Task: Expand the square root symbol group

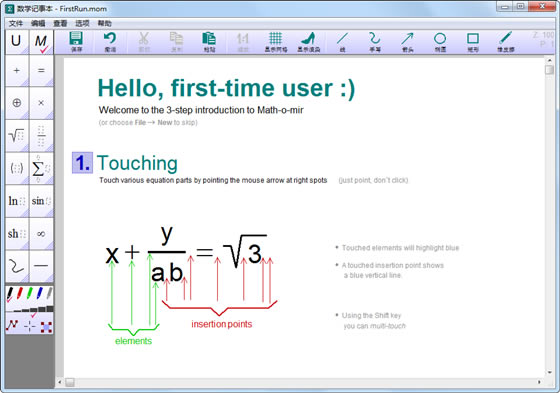Action: tap(17, 135)
